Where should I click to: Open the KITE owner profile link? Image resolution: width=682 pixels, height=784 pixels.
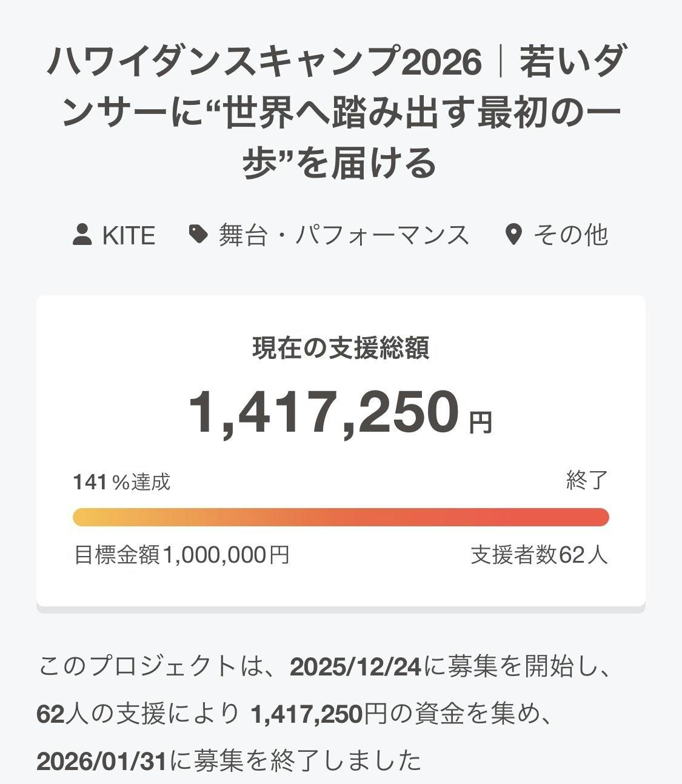click(x=128, y=235)
